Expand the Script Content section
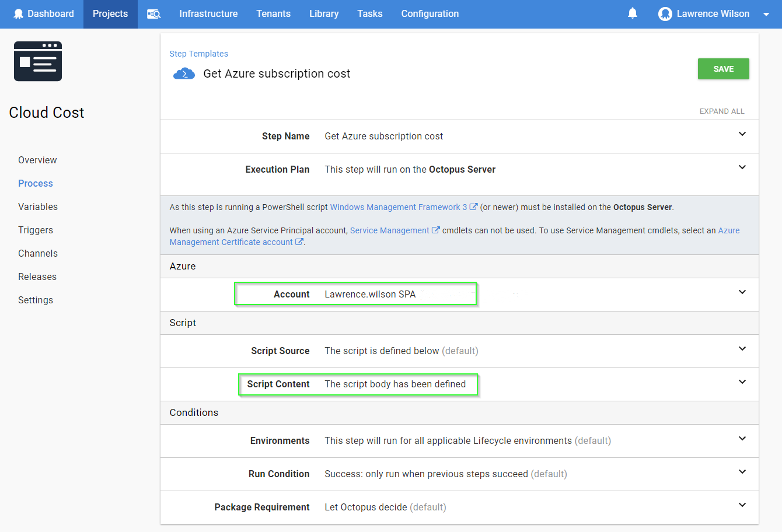 [742, 382]
